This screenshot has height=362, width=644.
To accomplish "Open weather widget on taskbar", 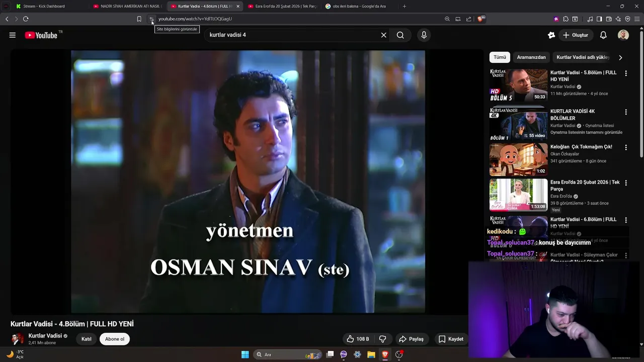I will 15,354.
